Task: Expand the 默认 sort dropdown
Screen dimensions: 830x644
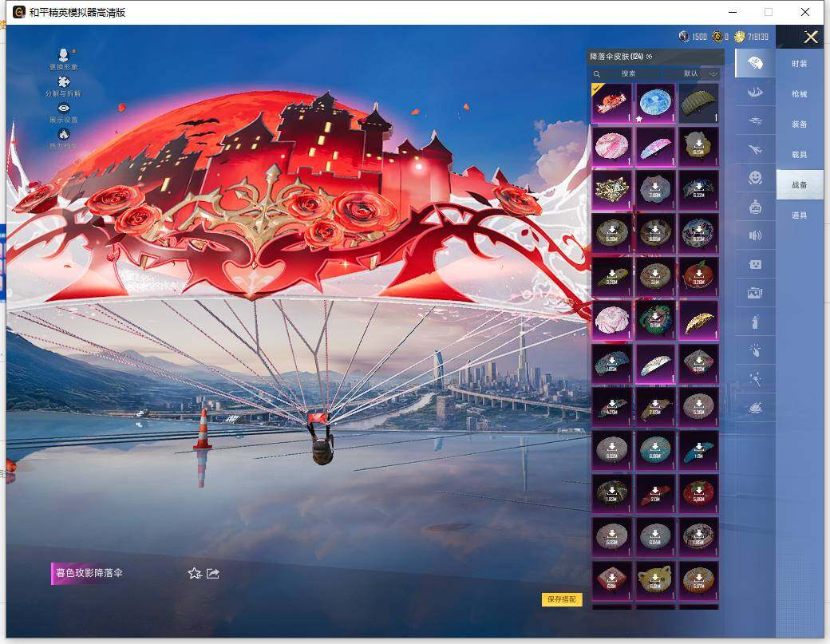Action: coord(700,73)
